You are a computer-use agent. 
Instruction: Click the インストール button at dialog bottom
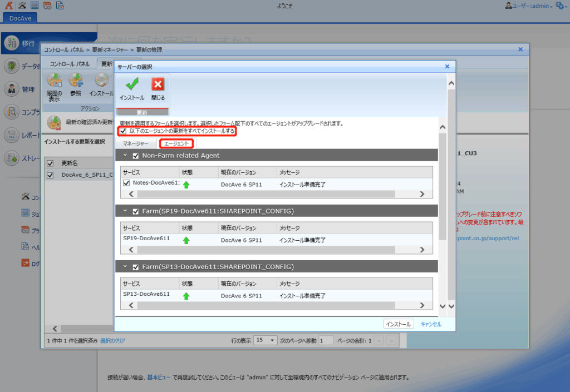pyautogui.click(x=399, y=324)
